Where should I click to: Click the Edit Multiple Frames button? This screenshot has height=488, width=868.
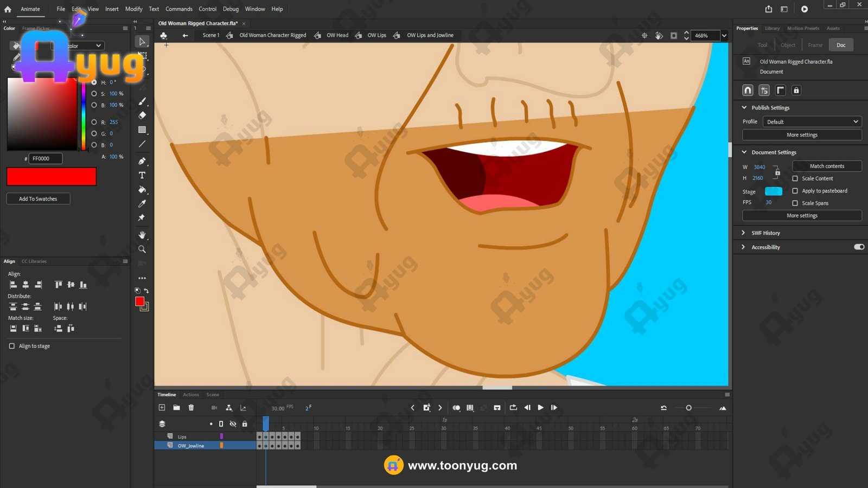pos(470,408)
